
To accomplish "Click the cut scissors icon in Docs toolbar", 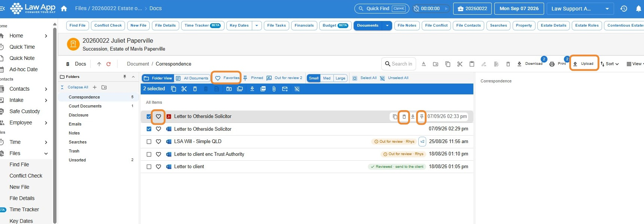I will (x=460, y=64).
